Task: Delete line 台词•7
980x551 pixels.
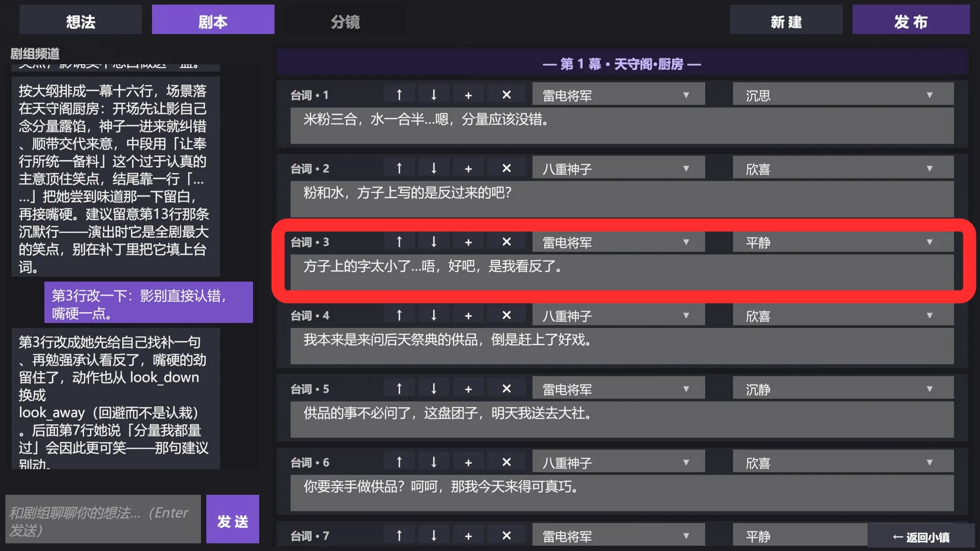Action: click(x=506, y=536)
